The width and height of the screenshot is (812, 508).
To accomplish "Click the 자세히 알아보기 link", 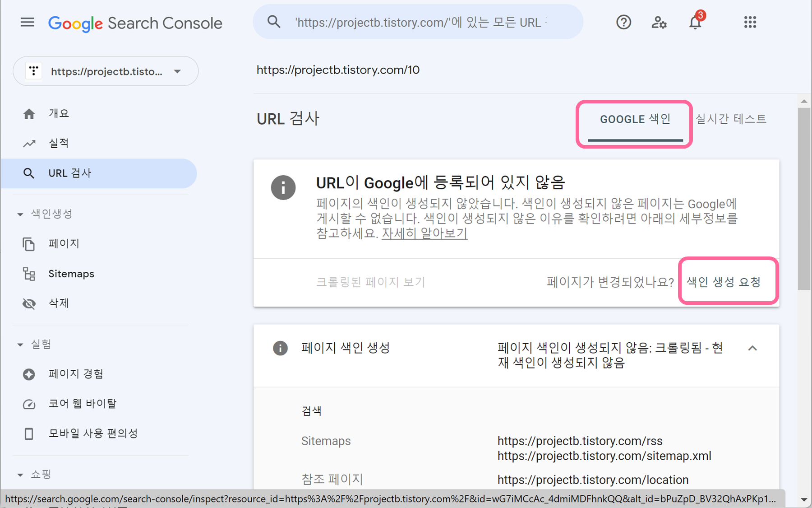I will (x=424, y=233).
